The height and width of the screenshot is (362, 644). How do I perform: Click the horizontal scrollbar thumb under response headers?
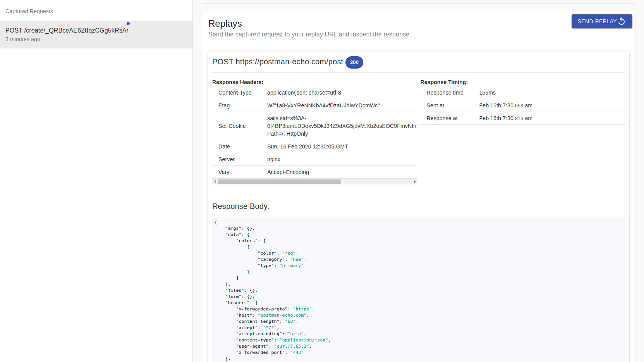[x=279, y=181]
